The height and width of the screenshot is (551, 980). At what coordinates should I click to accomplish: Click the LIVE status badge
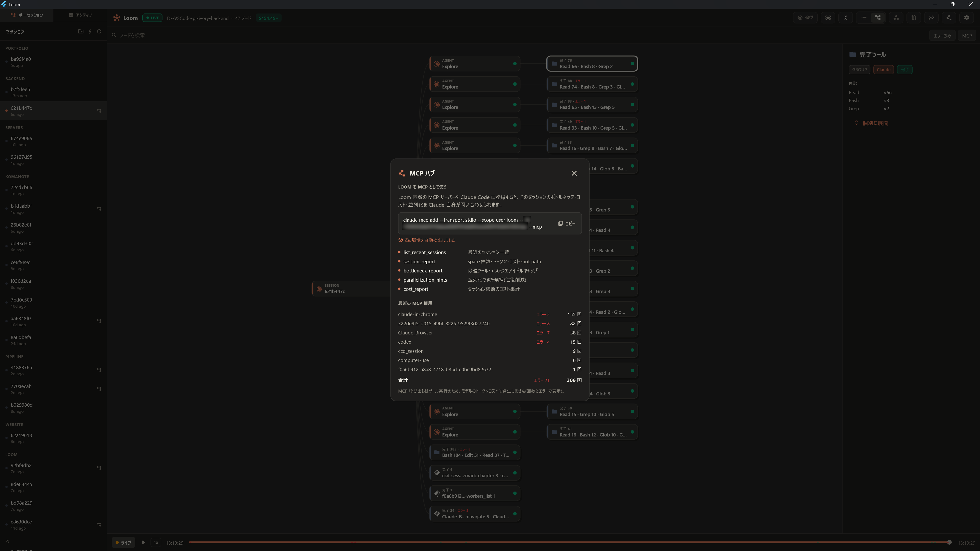(152, 18)
